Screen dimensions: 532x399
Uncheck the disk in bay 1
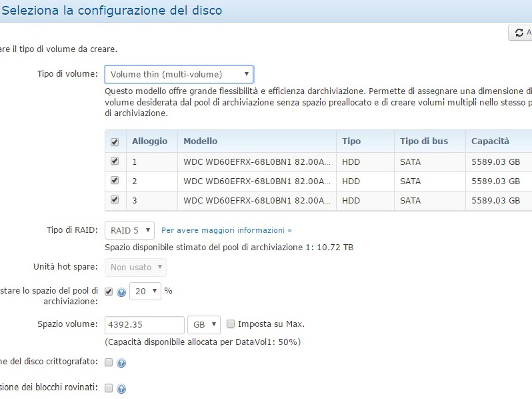pos(115,161)
